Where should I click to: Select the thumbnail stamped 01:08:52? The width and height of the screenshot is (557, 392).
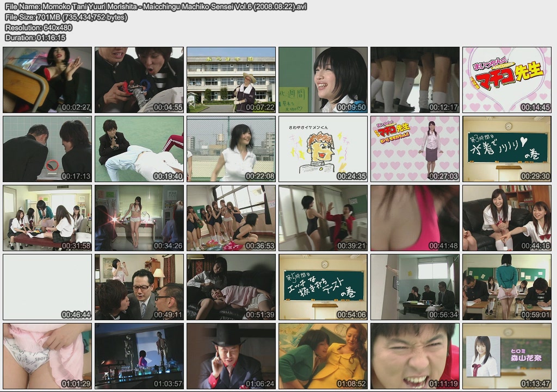tap(323, 356)
